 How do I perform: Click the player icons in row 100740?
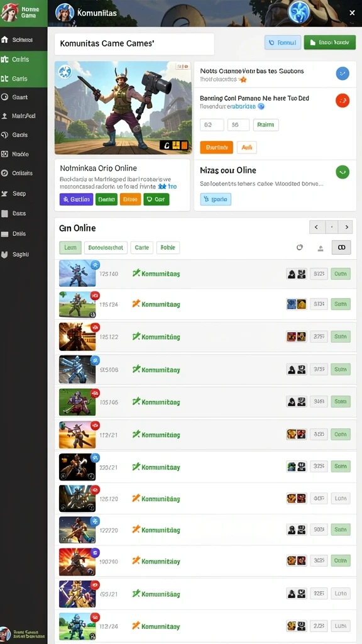(x=297, y=560)
